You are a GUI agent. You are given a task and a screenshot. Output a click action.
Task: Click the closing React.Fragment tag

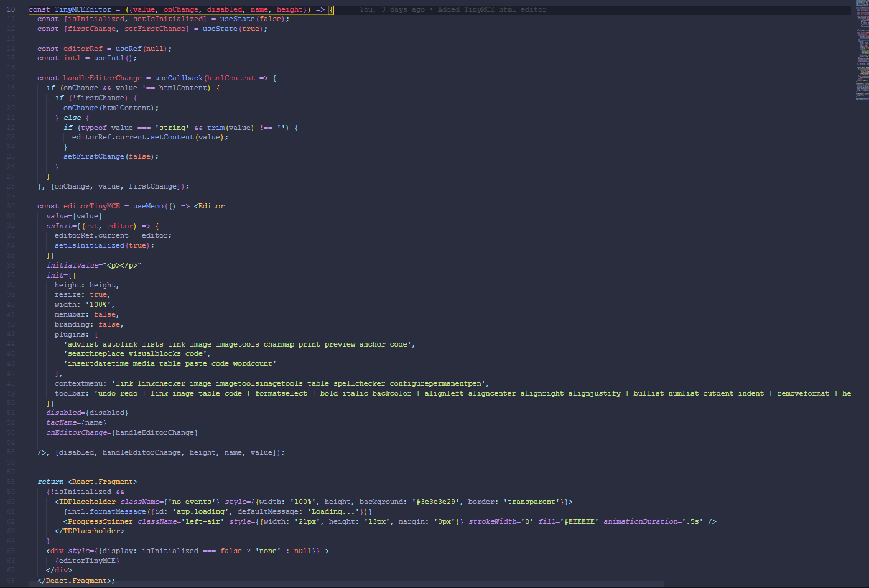(x=75, y=580)
